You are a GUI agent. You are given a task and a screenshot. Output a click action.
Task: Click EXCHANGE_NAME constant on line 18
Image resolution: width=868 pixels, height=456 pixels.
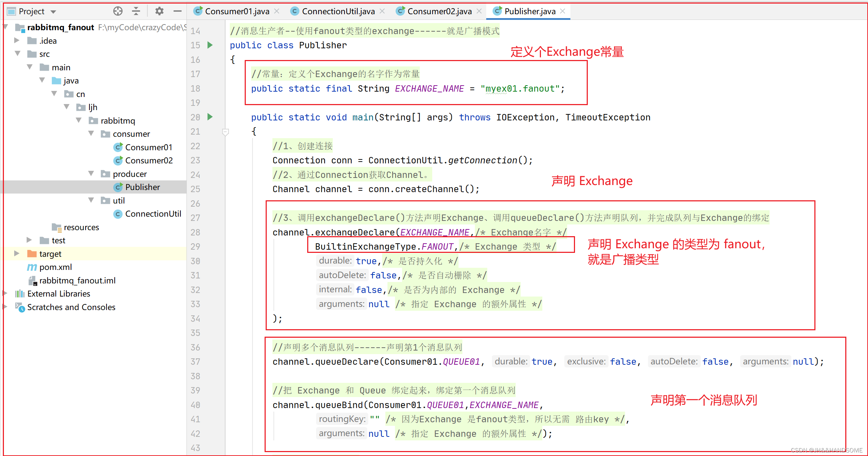[429, 88]
